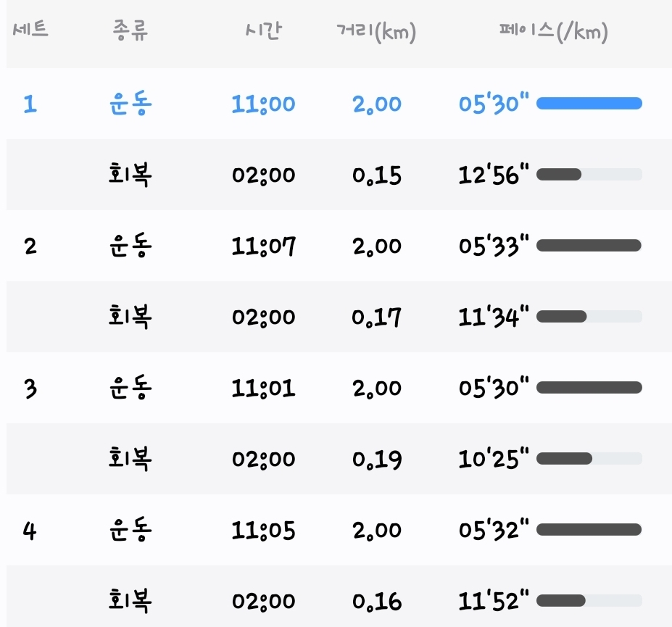Click the 페이스(/km) column header

pyautogui.click(x=553, y=32)
